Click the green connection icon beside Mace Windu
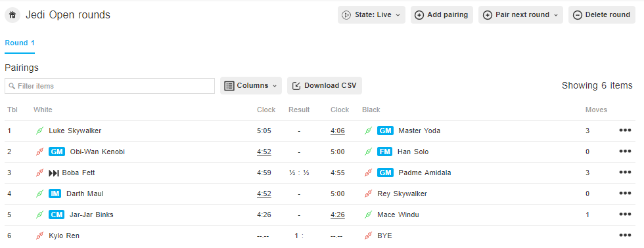Viewport: 644px width, 248px height. (x=369, y=215)
